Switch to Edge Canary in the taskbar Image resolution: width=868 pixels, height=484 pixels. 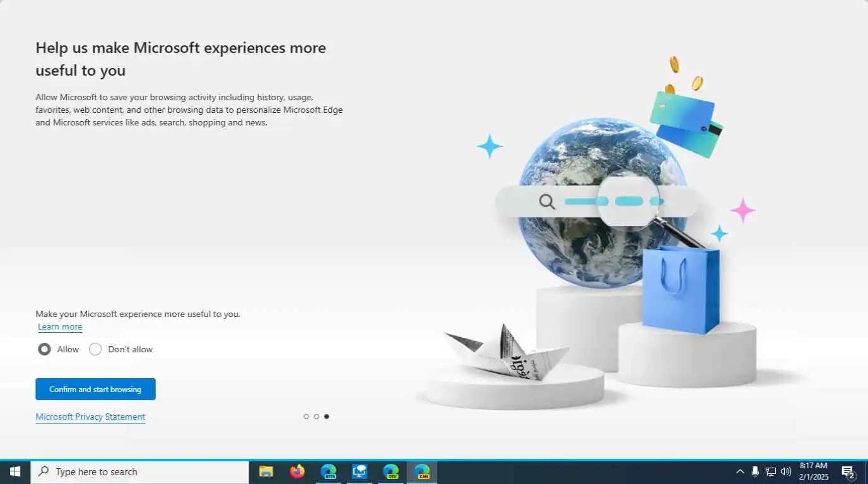422,471
